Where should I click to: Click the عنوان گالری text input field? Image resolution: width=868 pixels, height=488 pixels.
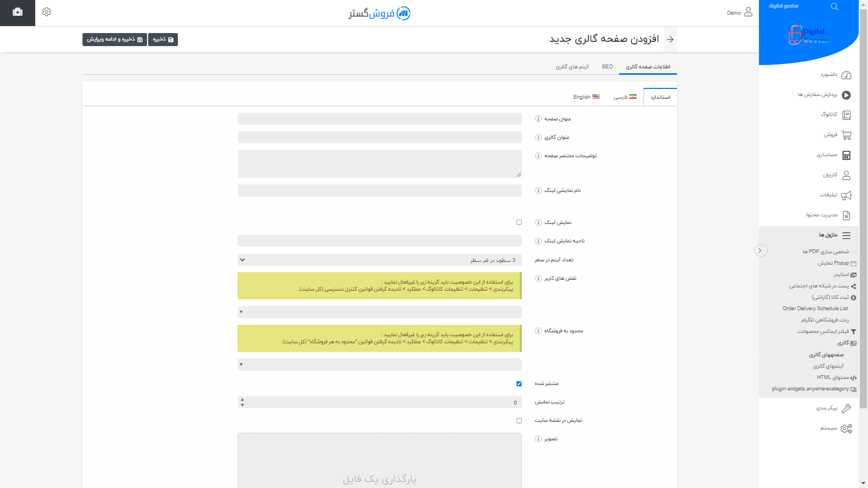pyautogui.click(x=379, y=137)
